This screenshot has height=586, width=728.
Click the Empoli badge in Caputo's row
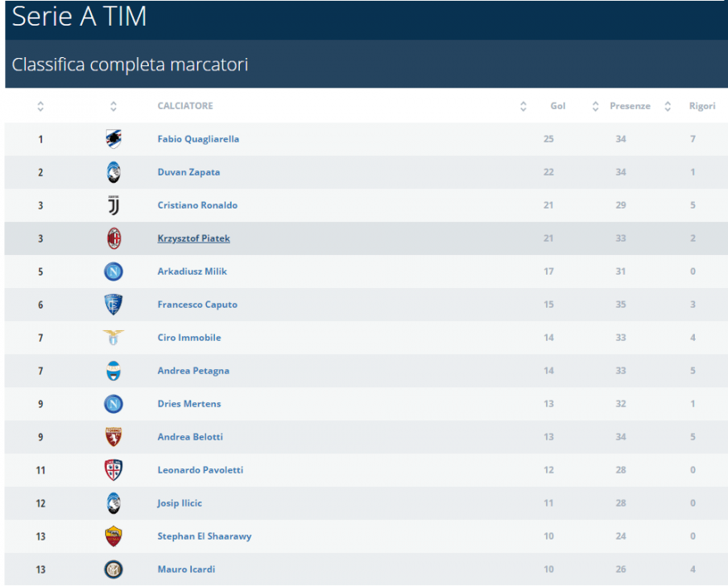[113, 305]
